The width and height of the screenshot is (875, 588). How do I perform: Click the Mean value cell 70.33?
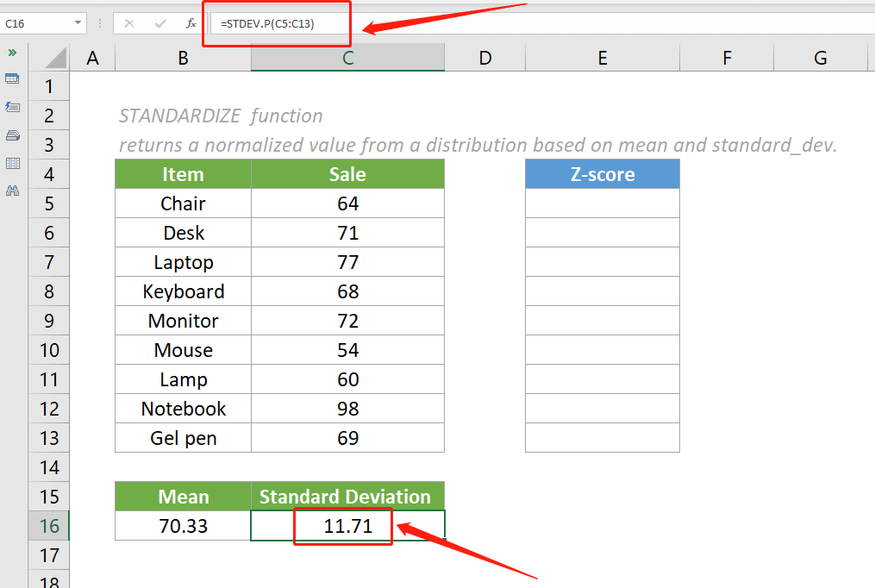tap(183, 526)
